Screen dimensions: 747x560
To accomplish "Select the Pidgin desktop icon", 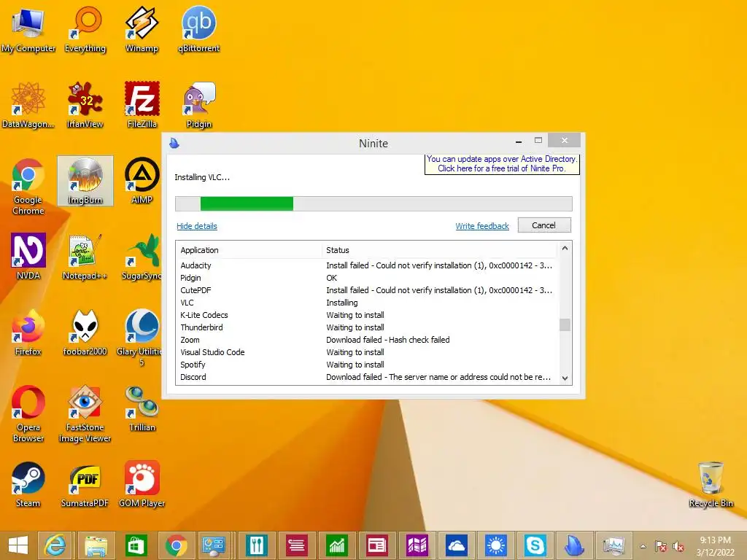I will tap(198, 105).
